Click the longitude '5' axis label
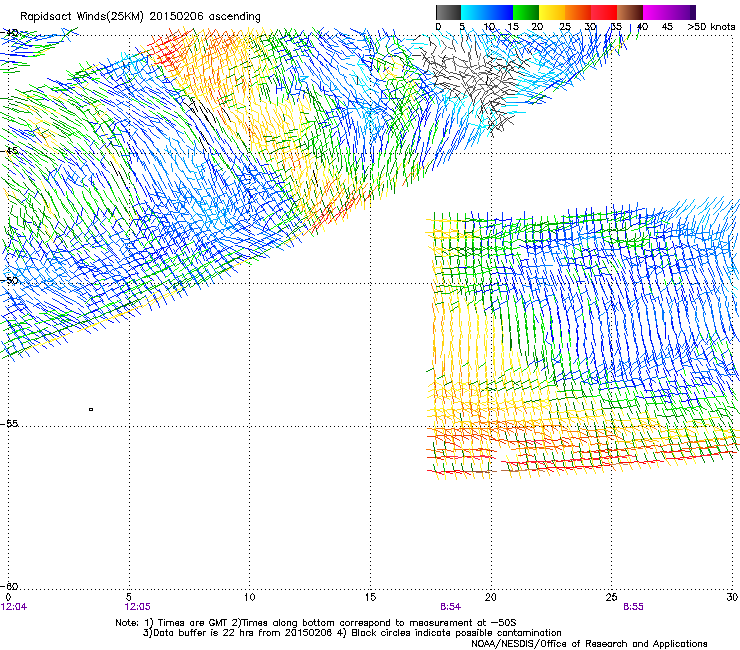This screenshot has height=650, width=740. (129, 597)
